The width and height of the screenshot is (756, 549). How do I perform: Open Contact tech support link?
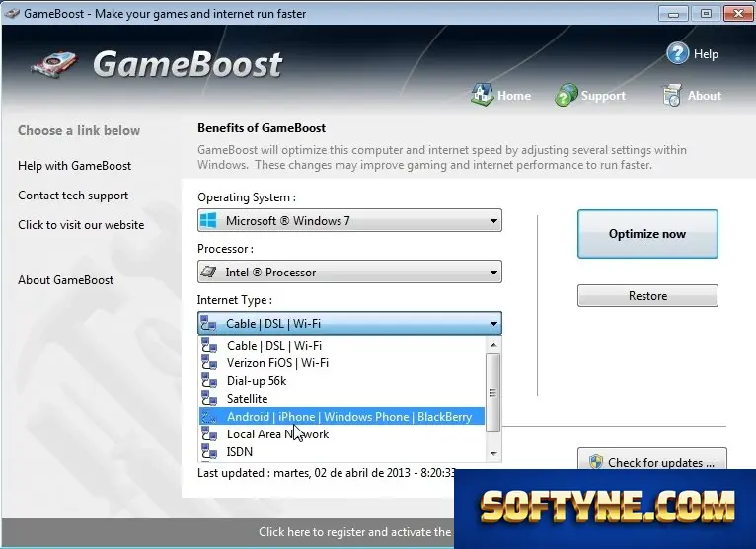click(73, 196)
